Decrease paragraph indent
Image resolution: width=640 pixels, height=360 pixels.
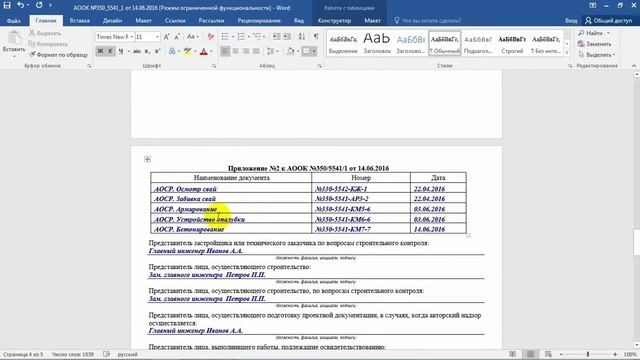click(x=277, y=37)
